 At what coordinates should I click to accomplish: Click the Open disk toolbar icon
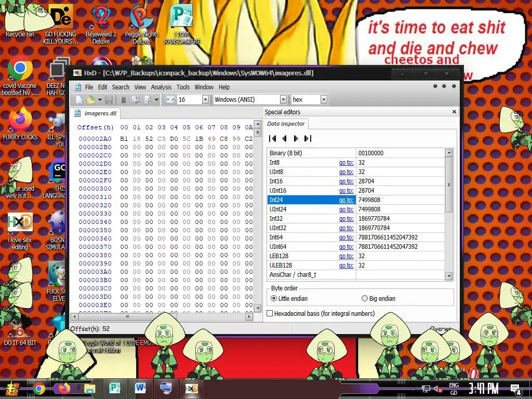coord(136,99)
